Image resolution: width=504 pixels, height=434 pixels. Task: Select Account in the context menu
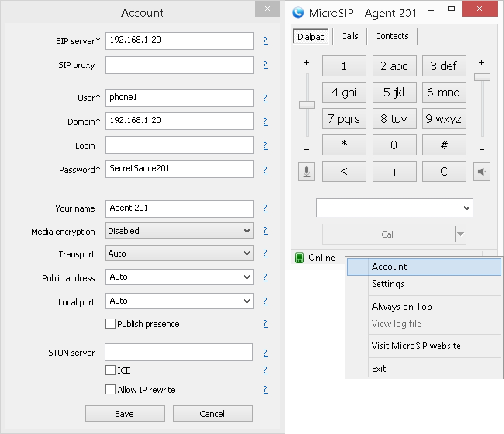click(x=424, y=267)
